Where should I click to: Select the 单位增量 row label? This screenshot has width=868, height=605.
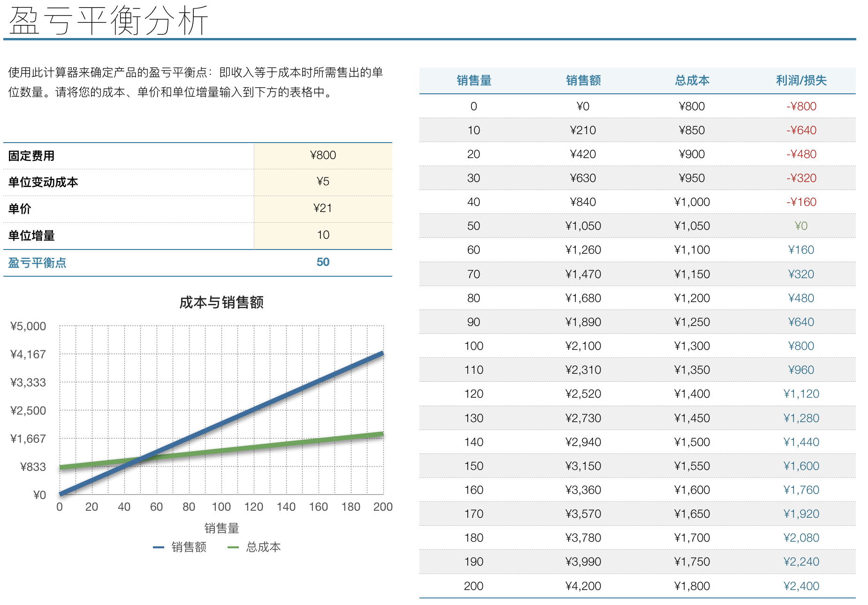click(31, 235)
